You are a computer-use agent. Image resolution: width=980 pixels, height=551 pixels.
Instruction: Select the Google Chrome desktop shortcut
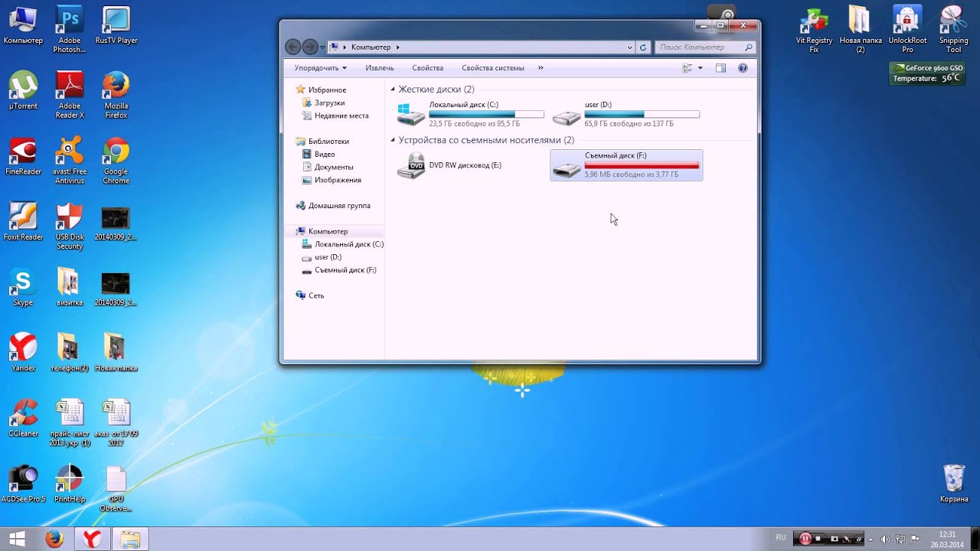116,161
